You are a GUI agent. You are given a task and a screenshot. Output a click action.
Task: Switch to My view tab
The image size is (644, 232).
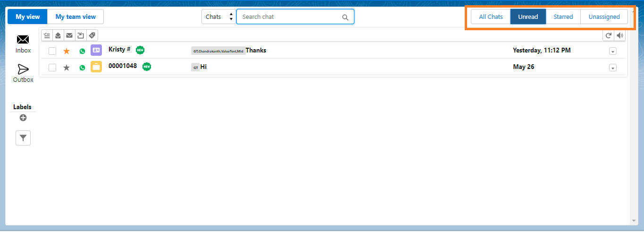click(x=28, y=17)
